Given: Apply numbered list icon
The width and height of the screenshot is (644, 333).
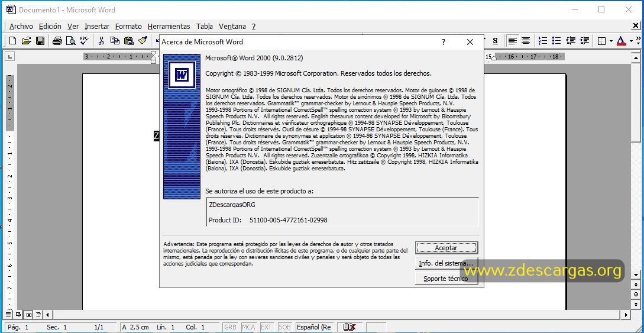Looking at the screenshot, I should tap(543, 41).
